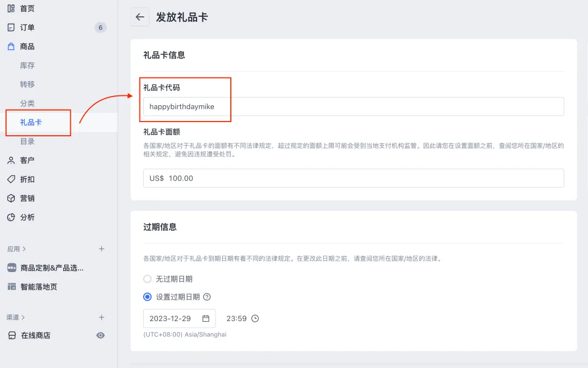Click the (UTC+08:00) Asia/Shanghai timezone text
588x368 pixels.
pos(185,334)
